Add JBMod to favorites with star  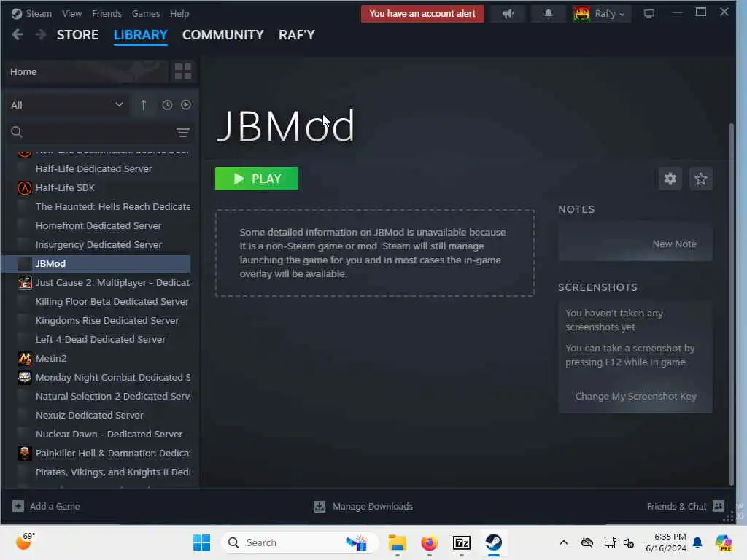pyautogui.click(x=701, y=179)
